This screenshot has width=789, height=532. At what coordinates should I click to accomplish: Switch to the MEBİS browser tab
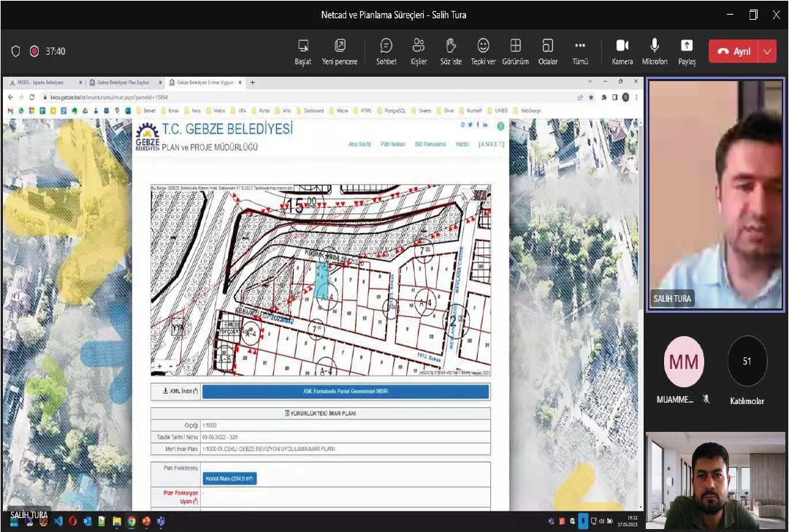click(x=44, y=83)
